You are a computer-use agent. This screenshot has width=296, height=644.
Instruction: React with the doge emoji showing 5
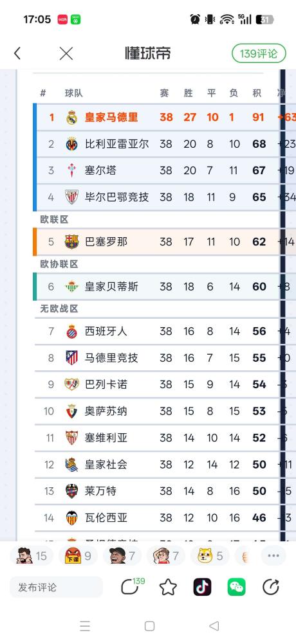tap(210, 556)
